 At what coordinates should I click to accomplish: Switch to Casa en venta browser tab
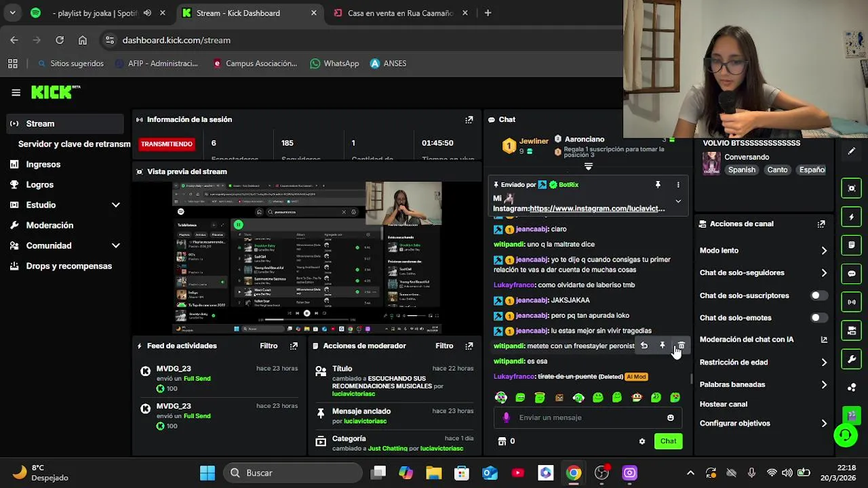400,13
